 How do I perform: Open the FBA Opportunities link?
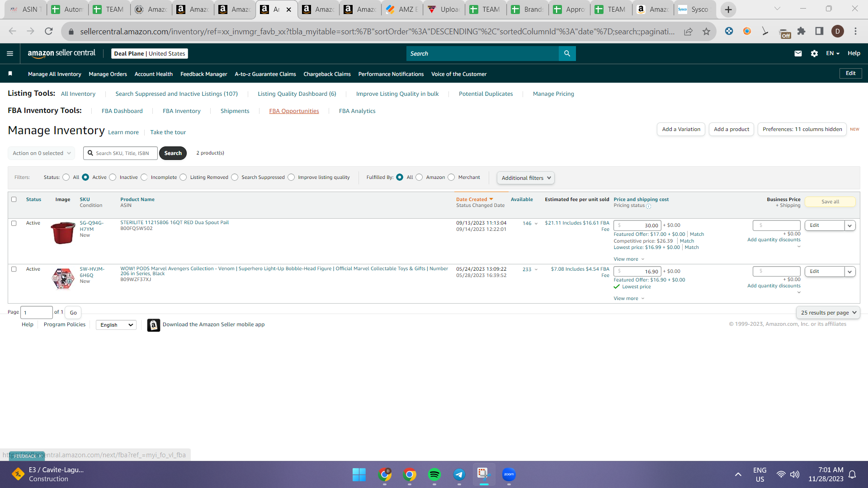[294, 111]
